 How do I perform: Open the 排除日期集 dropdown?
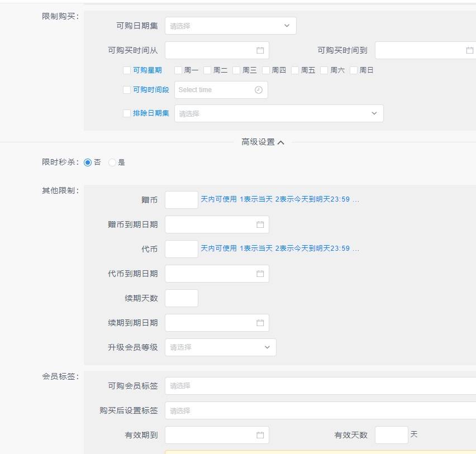(279, 113)
